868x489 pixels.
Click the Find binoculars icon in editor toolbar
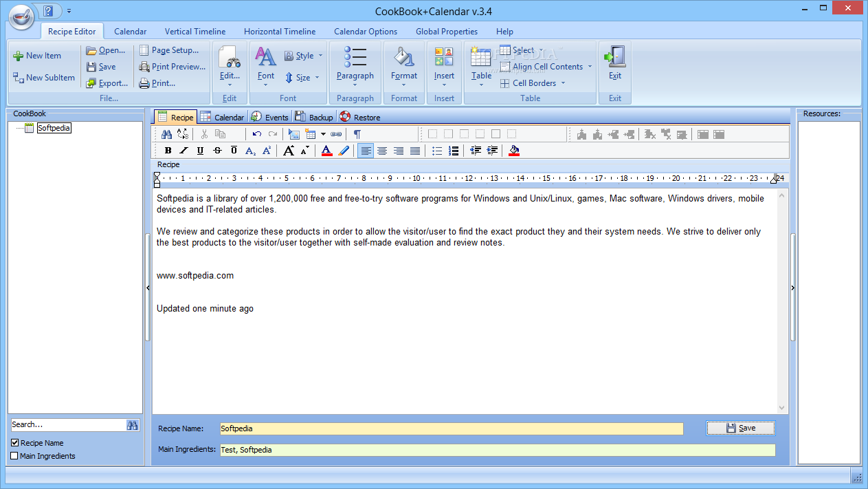click(166, 134)
